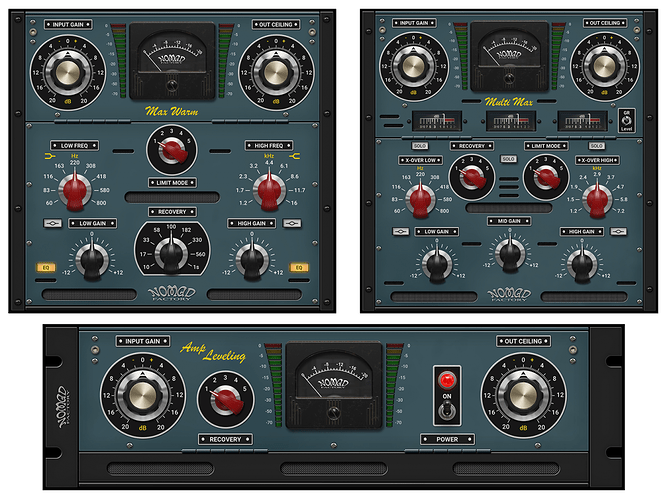Click the Max Warm Out Ceiling knob
This screenshot has width=666, height=500.
[x=276, y=73]
